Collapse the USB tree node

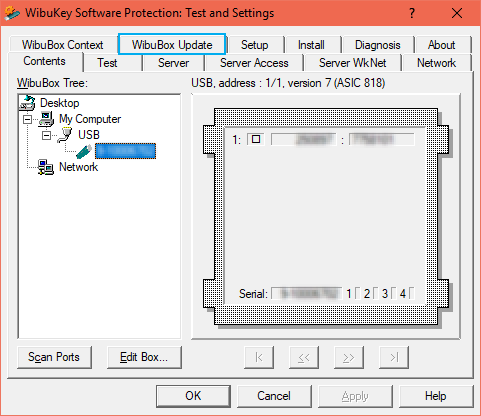pyautogui.click(x=47, y=135)
